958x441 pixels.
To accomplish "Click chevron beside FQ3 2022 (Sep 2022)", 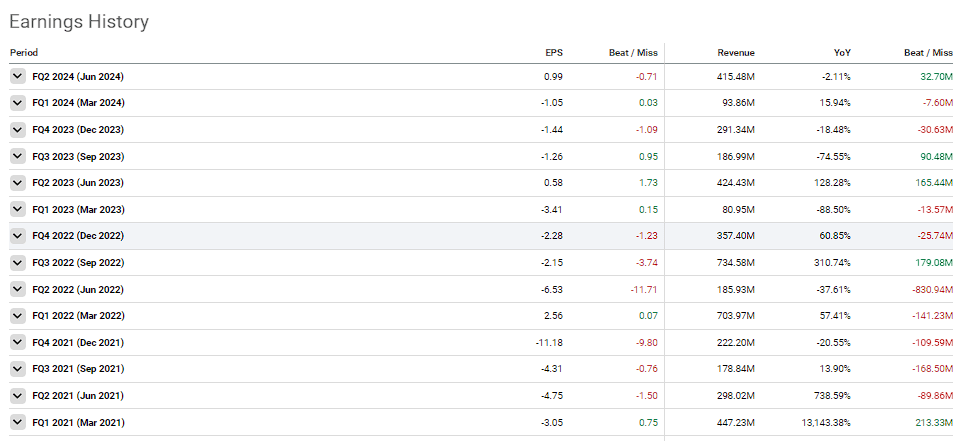I will point(17,262).
